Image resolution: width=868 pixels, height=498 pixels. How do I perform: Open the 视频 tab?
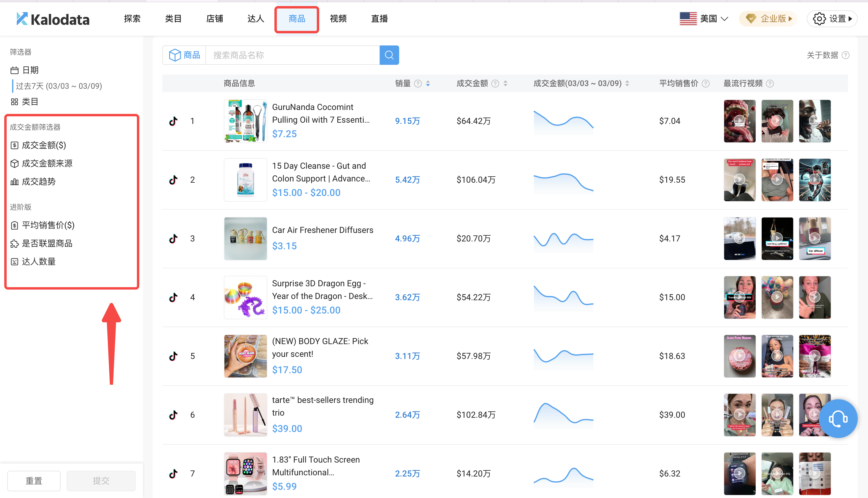pyautogui.click(x=338, y=19)
